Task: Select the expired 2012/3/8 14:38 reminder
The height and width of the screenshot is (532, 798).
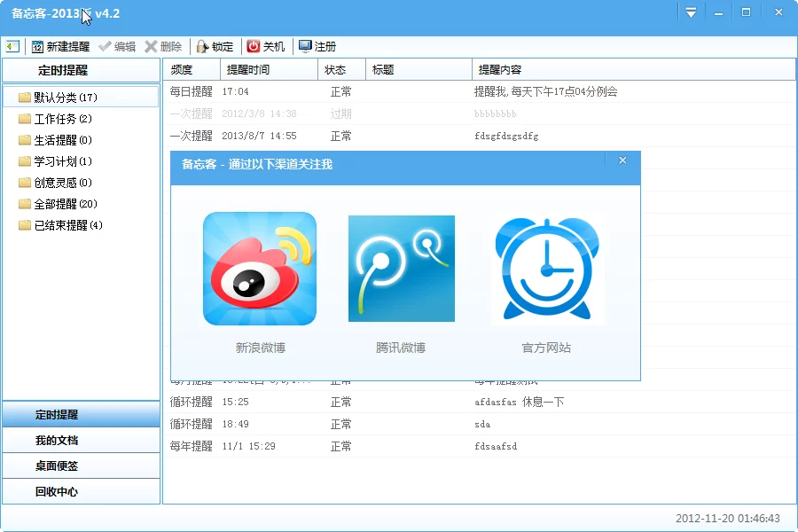Action: [x=480, y=113]
